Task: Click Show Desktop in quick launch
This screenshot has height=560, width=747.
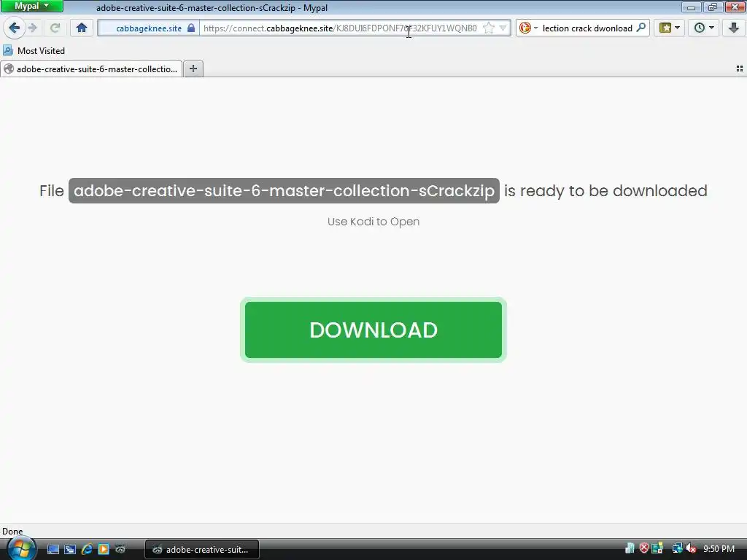Action: click(53, 550)
